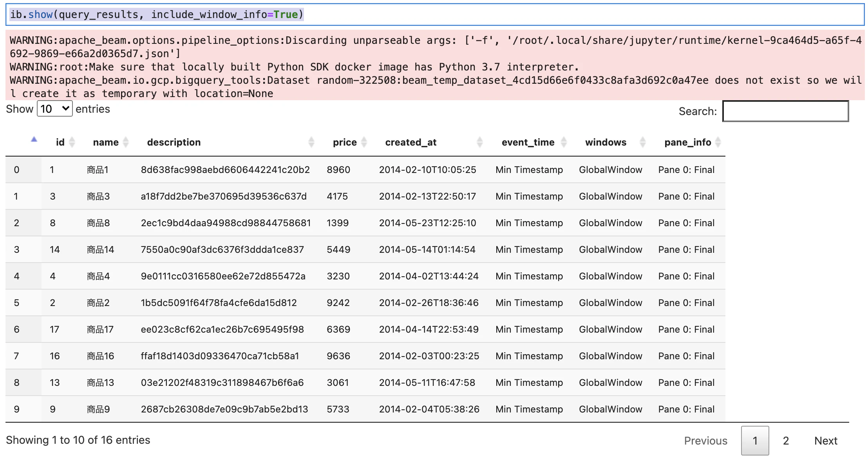Image resolution: width=868 pixels, height=461 pixels.
Task: Sort by price column
Action: (364, 142)
